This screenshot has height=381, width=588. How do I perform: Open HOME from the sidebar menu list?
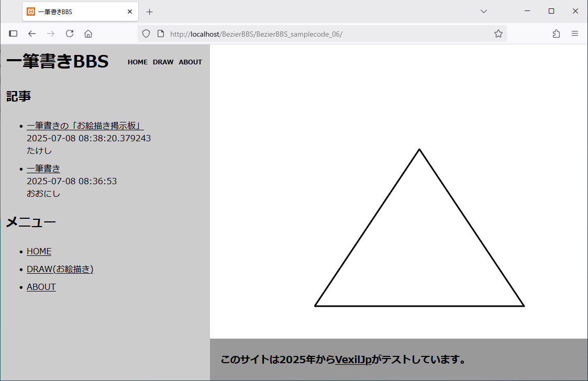pyautogui.click(x=39, y=251)
